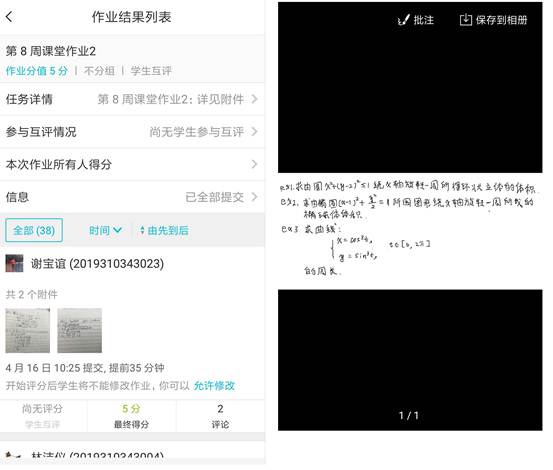Tap the 批注 label text
553x470 pixels.
coord(424,20)
